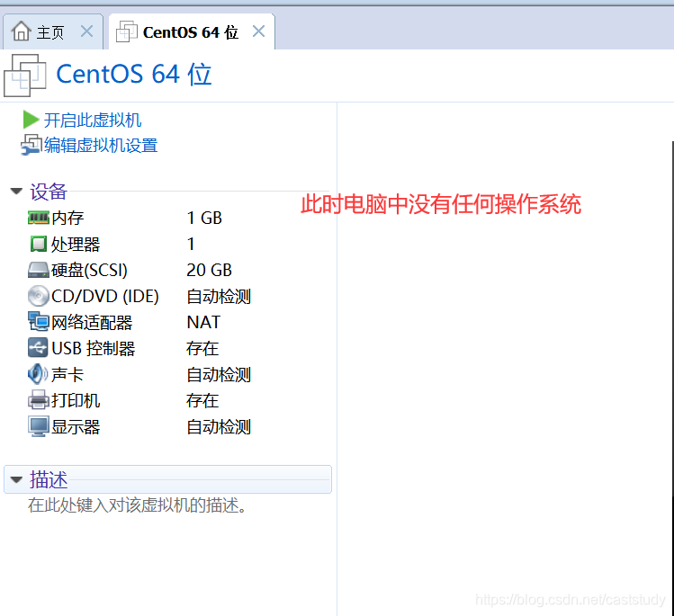Click 存在 value for 打印机
The height and width of the screenshot is (616, 674).
click(202, 401)
